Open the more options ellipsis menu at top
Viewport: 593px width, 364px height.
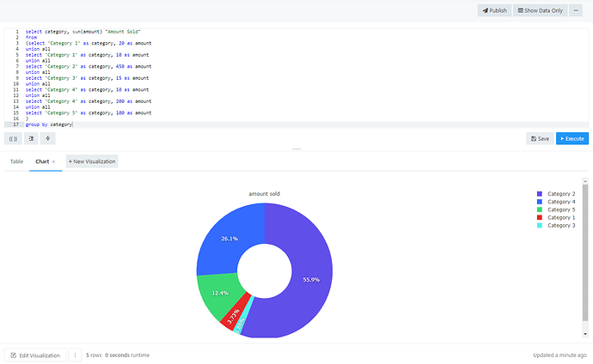click(x=576, y=10)
